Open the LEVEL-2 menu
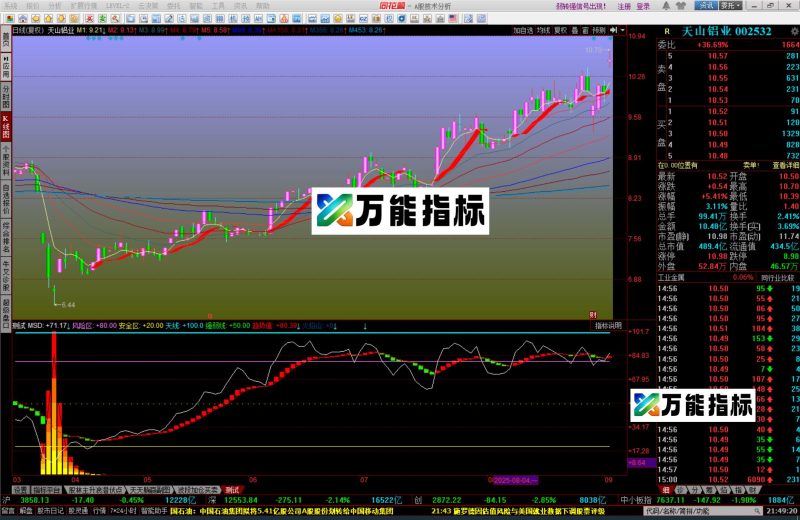The width and height of the screenshot is (800, 520). pyautogui.click(x=118, y=6)
